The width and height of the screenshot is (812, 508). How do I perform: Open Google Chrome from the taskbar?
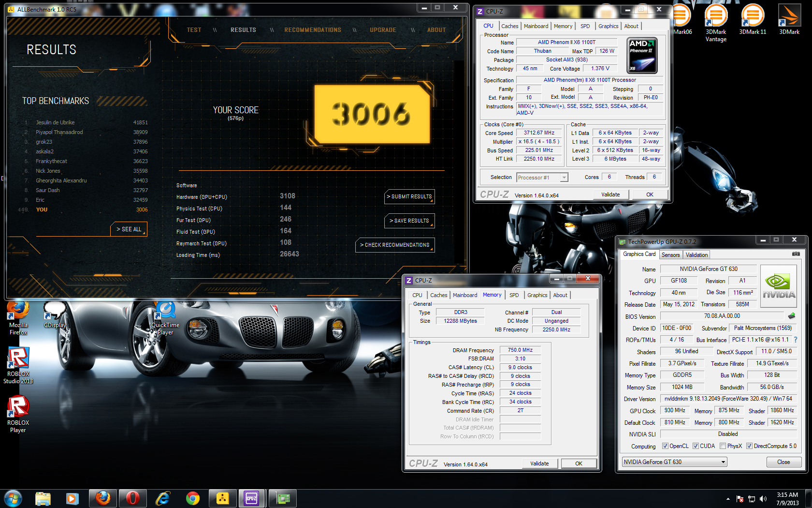click(193, 498)
